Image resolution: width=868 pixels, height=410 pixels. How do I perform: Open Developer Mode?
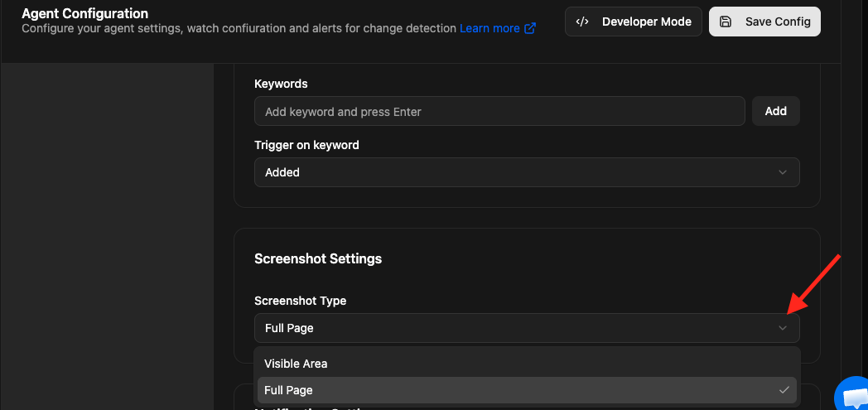pyautogui.click(x=634, y=22)
